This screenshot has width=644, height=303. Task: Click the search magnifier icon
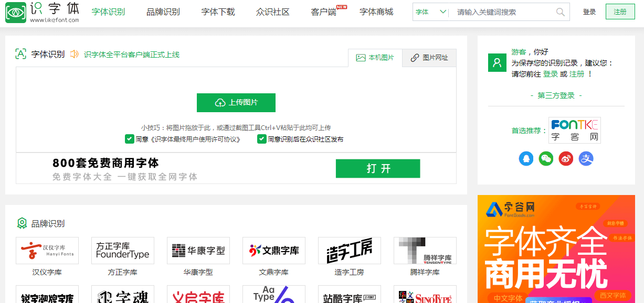tap(560, 12)
